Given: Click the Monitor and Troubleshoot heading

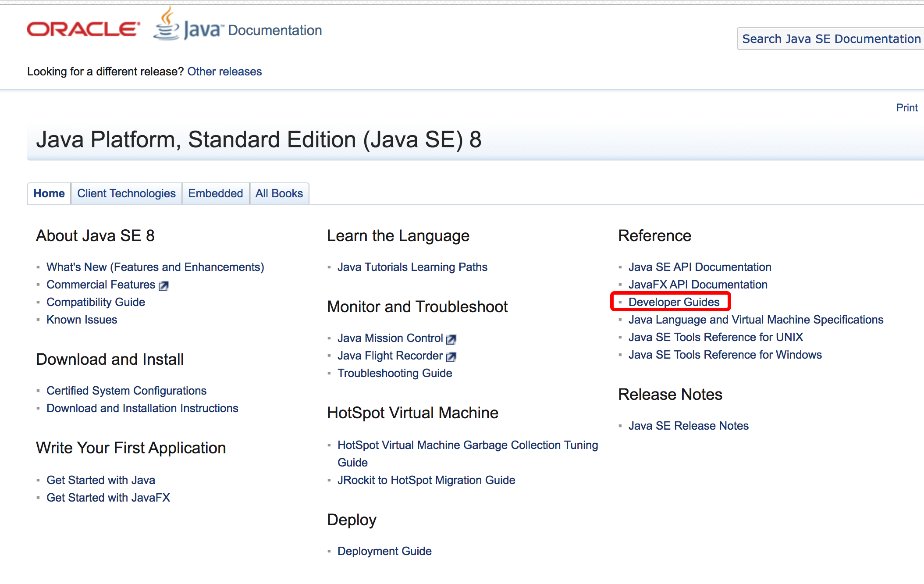Looking at the screenshot, I should pos(418,307).
